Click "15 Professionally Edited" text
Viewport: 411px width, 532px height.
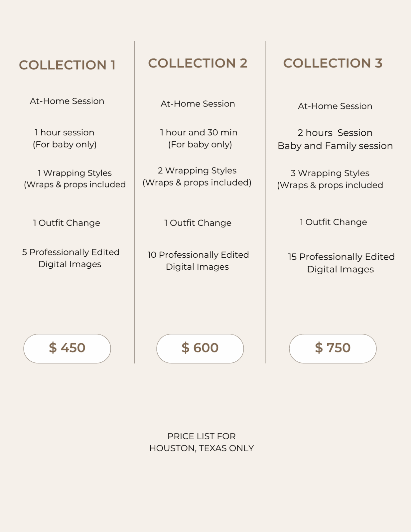(341, 257)
